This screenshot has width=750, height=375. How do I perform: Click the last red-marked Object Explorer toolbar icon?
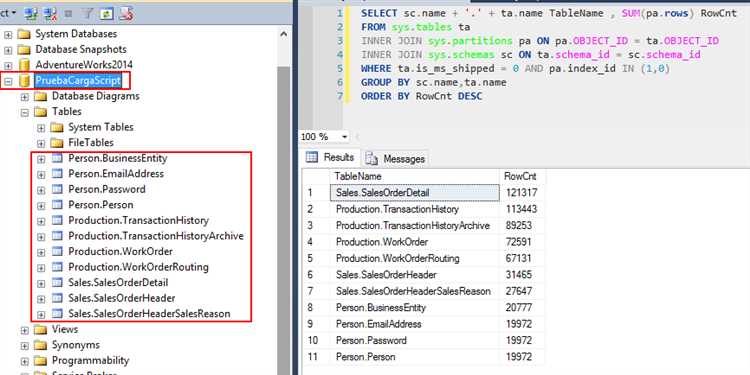click(x=125, y=14)
